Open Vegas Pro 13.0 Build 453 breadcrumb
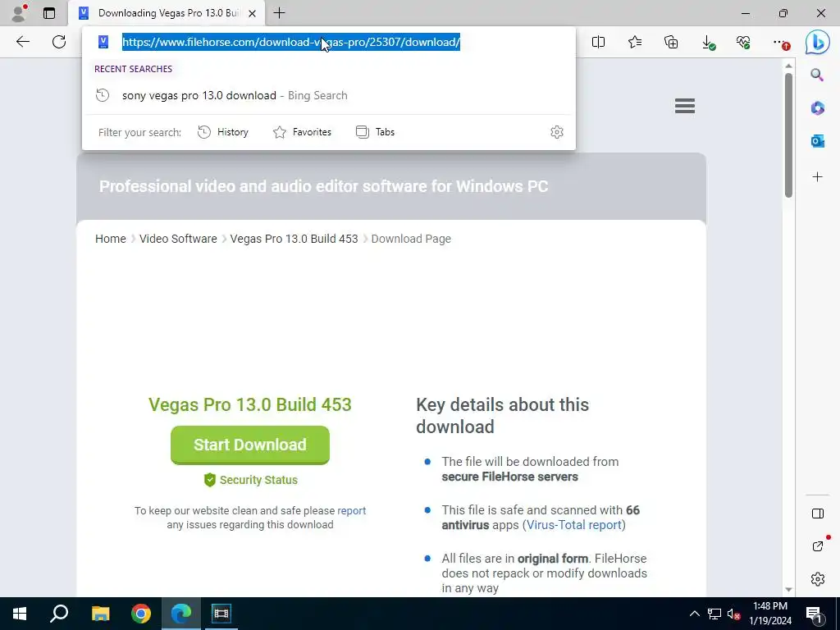 coord(294,239)
